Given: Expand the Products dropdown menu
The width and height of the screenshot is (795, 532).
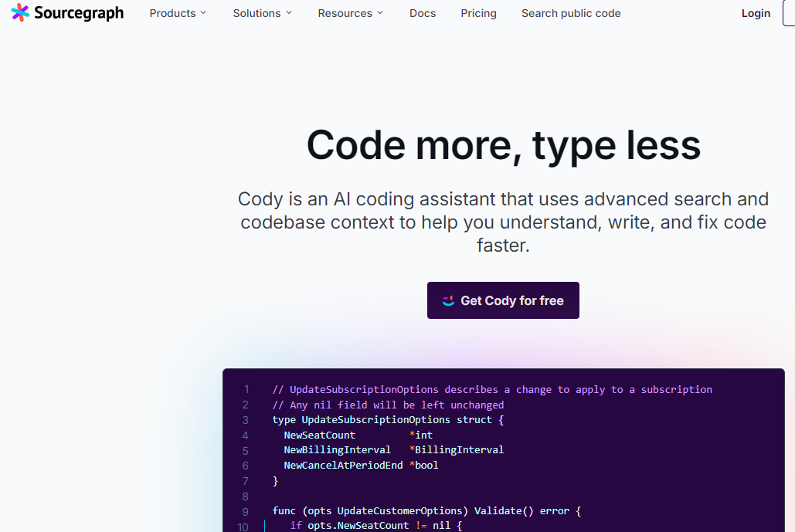Looking at the screenshot, I should click(178, 13).
